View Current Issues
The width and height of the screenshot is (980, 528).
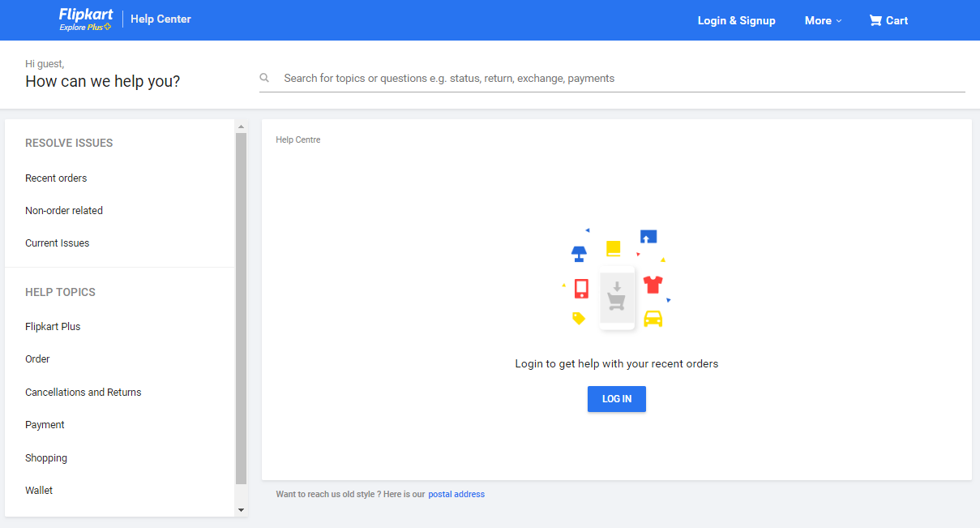[57, 243]
